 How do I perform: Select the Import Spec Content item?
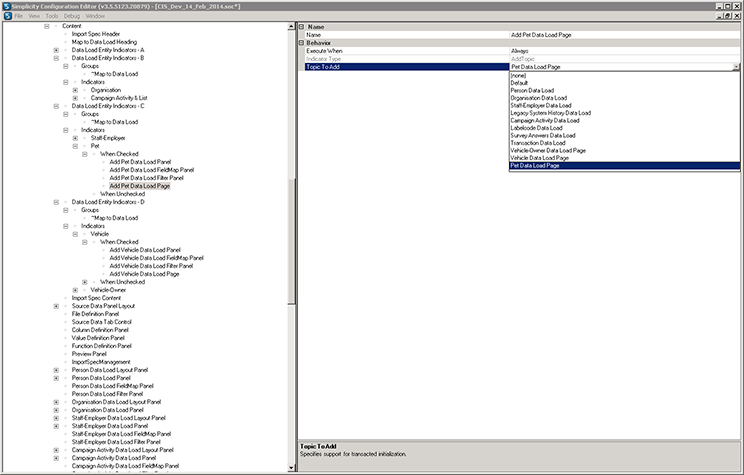96,298
